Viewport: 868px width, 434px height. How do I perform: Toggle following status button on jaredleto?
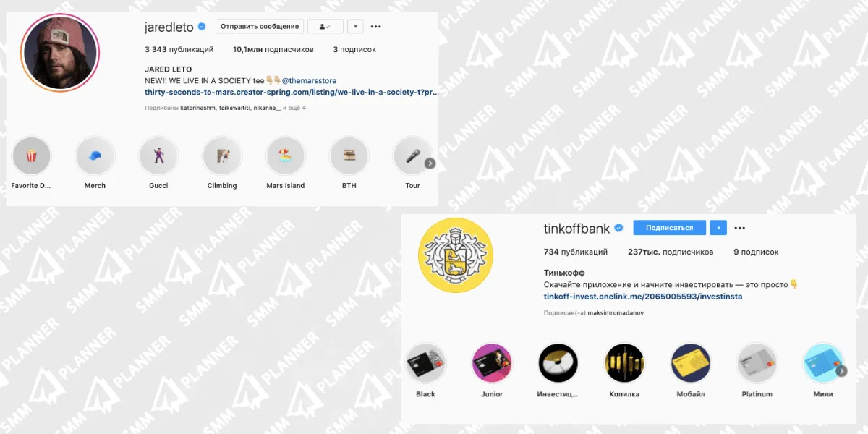point(325,27)
